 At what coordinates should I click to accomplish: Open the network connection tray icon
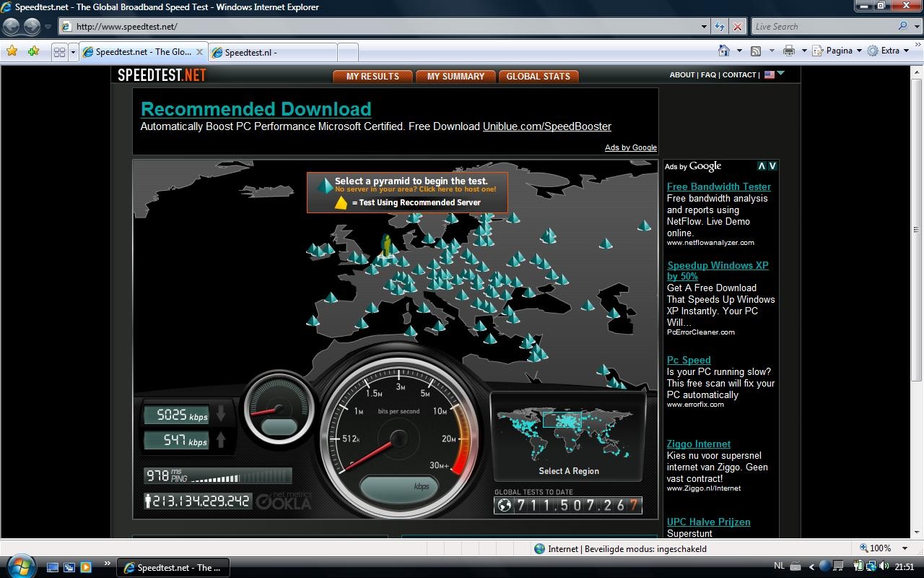[x=872, y=566]
